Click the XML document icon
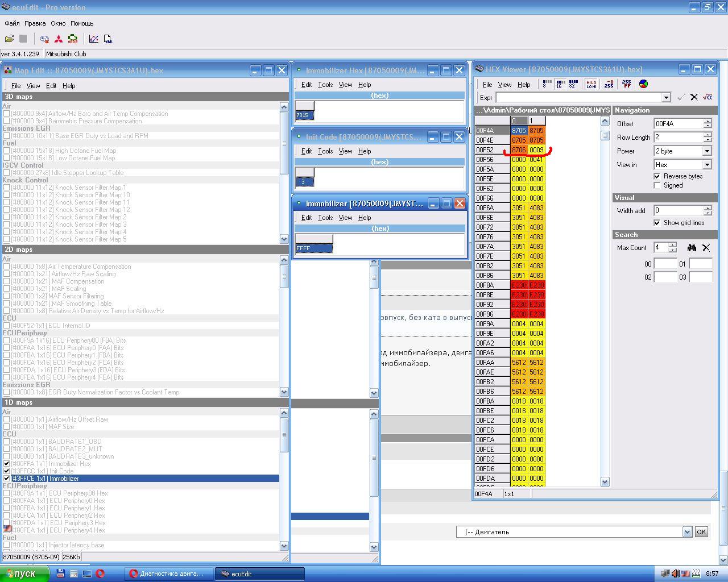 click(x=108, y=39)
